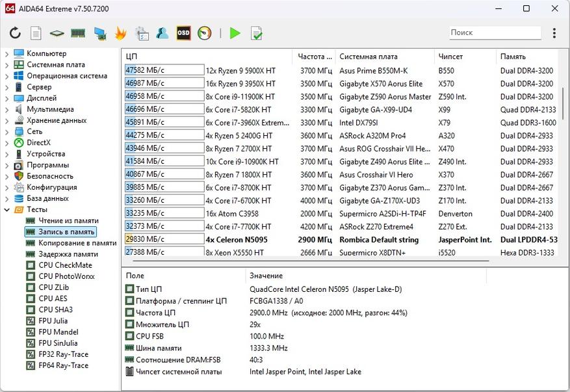Expand the Операционная система node
The width and height of the screenshot is (570, 392).
click(6, 76)
